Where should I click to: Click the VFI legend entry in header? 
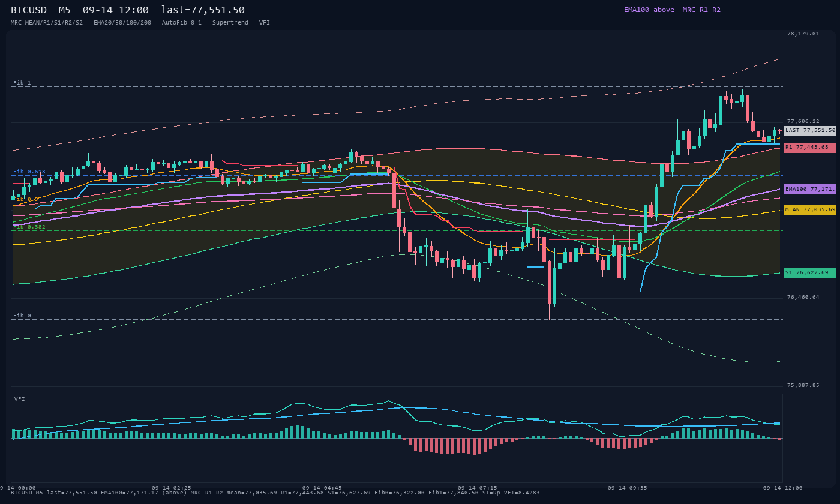pos(265,22)
